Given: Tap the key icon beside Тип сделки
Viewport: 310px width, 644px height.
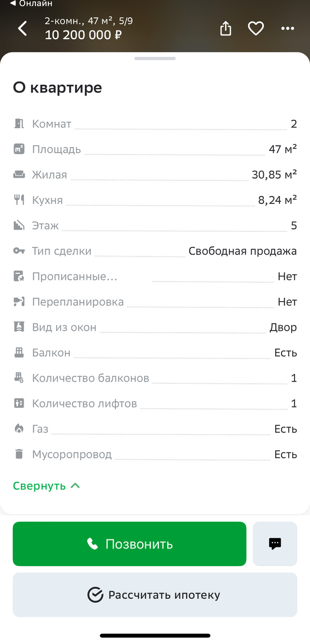Looking at the screenshot, I should [18, 251].
